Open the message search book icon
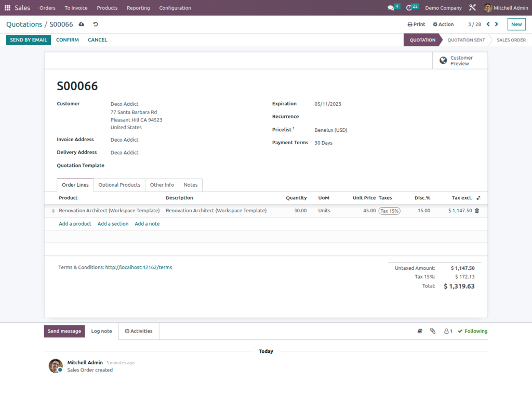 [x=420, y=331]
